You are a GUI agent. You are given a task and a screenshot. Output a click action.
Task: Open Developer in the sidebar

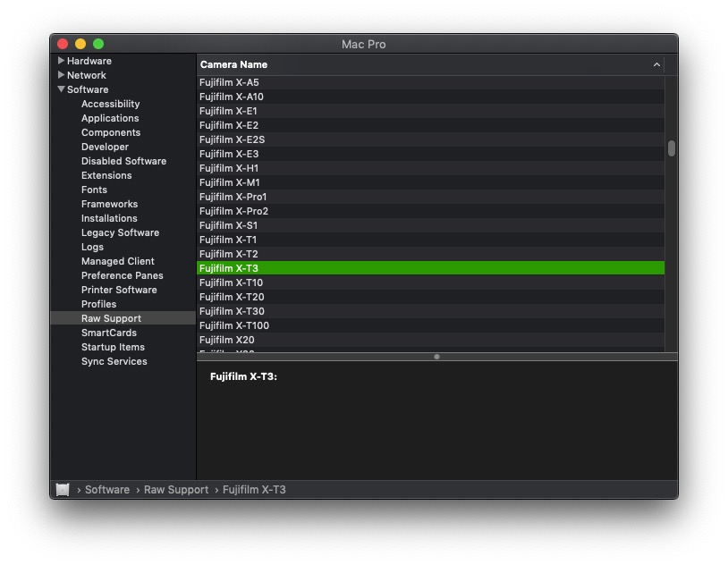tap(105, 147)
